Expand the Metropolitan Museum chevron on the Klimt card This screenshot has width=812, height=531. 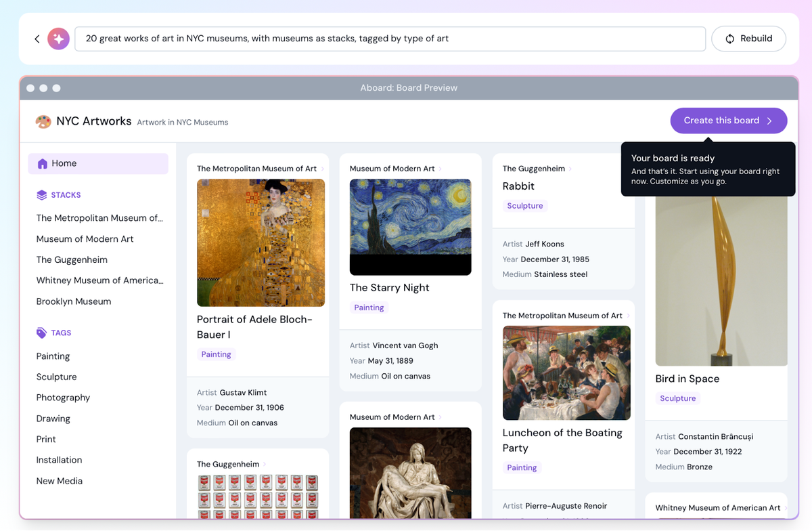point(323,168)
